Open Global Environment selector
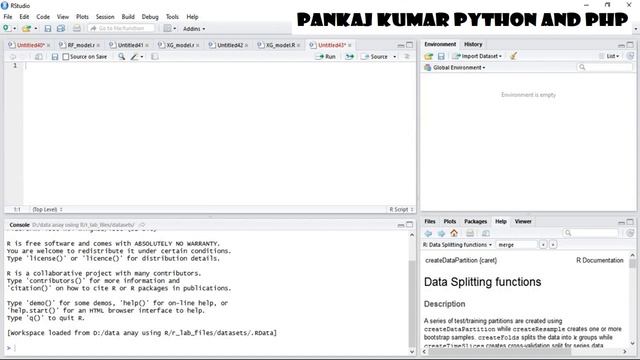The image size is (640, 360). [x=455, y=67]
